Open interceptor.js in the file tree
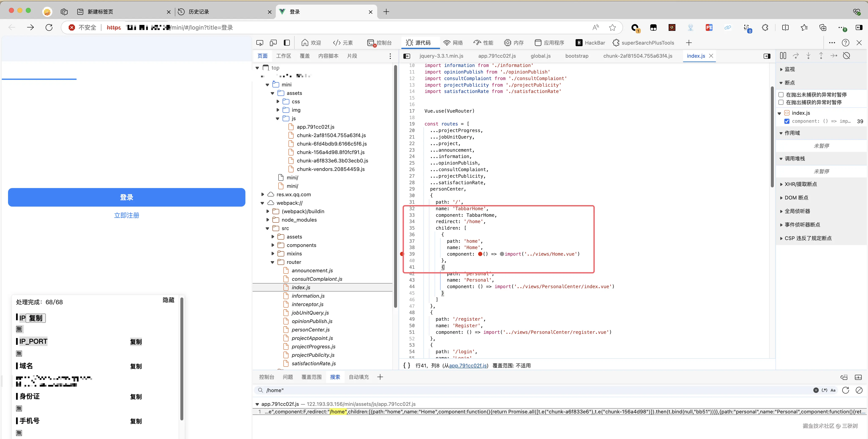The width and height of the screenshot is (868, 439). tap(307, 304)
